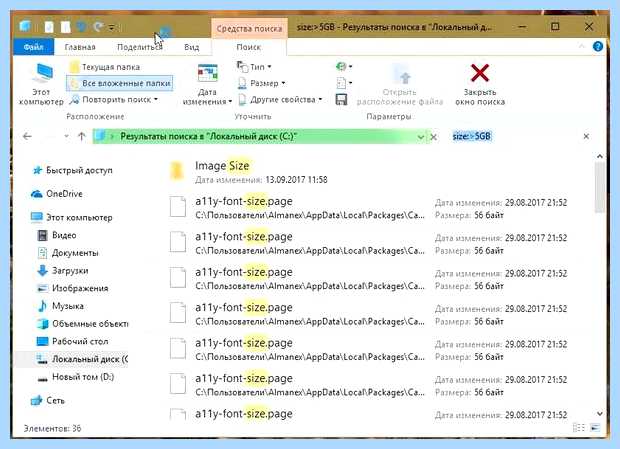The image size is (620, 449).
Task: Go back with the left arrow
Action: pyautogui.click(x=27, y=136)
